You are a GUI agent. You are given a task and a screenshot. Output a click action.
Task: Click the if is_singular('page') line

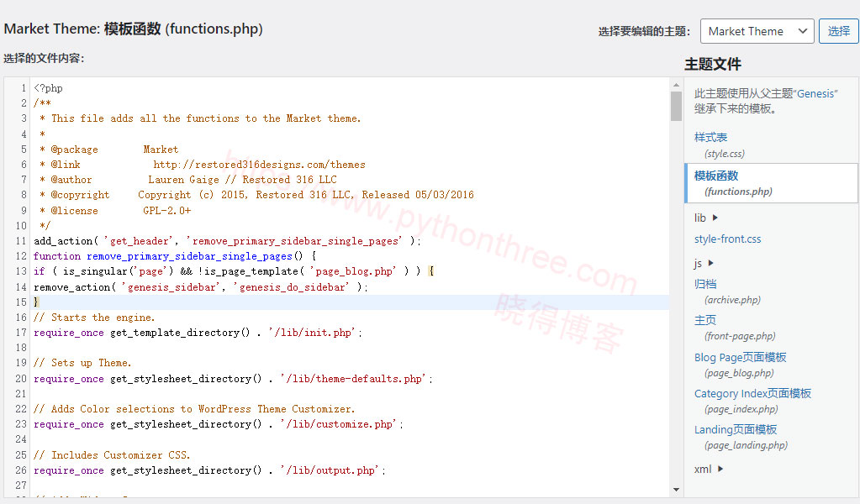tap(234, 271)
